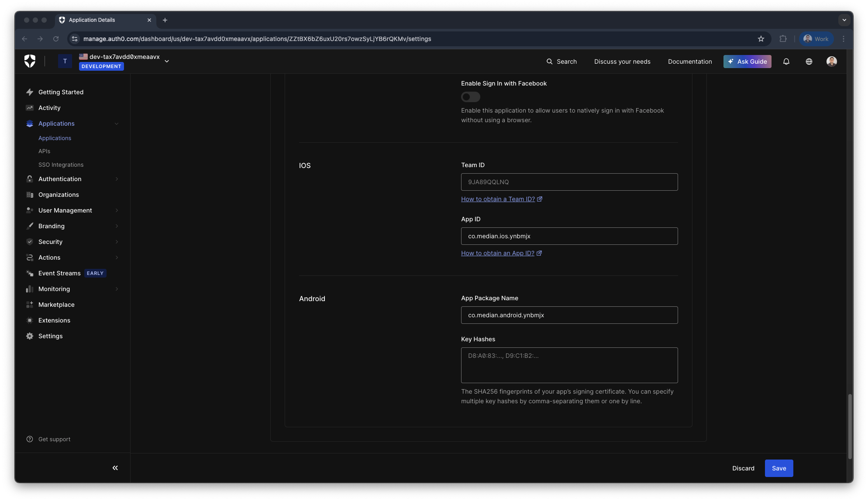The image size is (868, 501).
Task: Open the Marketplace section
Action: 56,305
